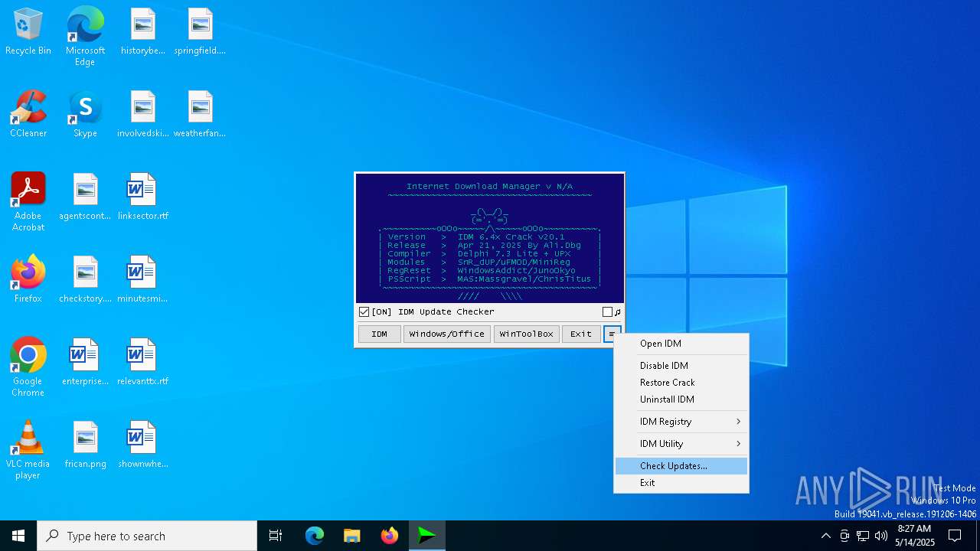Click the WinToolBox button
The image size is (980, 551).
pos(527,334)
